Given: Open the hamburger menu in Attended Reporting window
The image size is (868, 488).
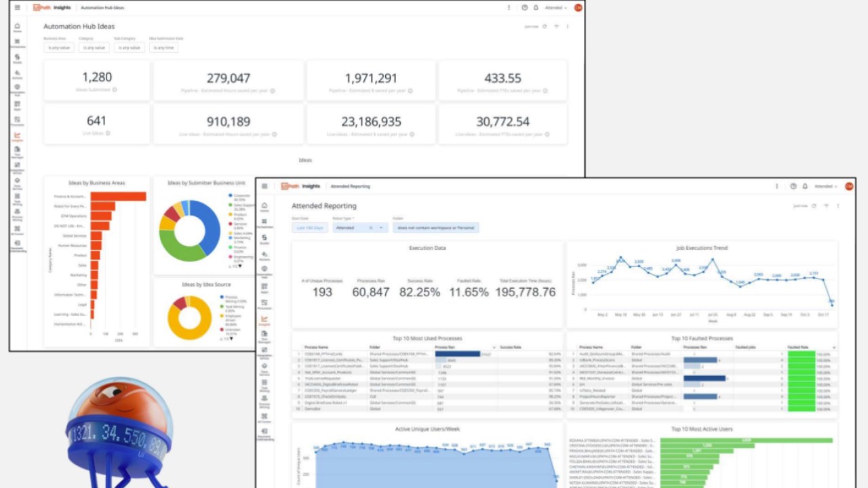Looking at the screenshot, I should (264, 186).
